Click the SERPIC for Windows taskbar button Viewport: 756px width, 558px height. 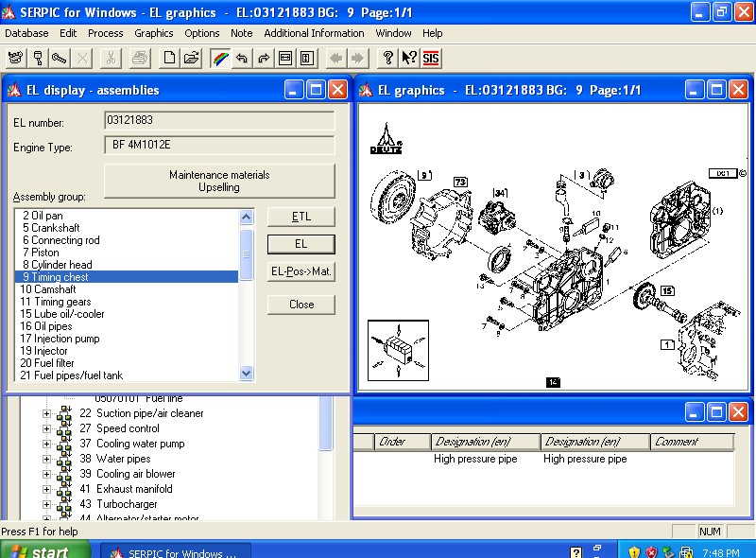pos(176,551)
